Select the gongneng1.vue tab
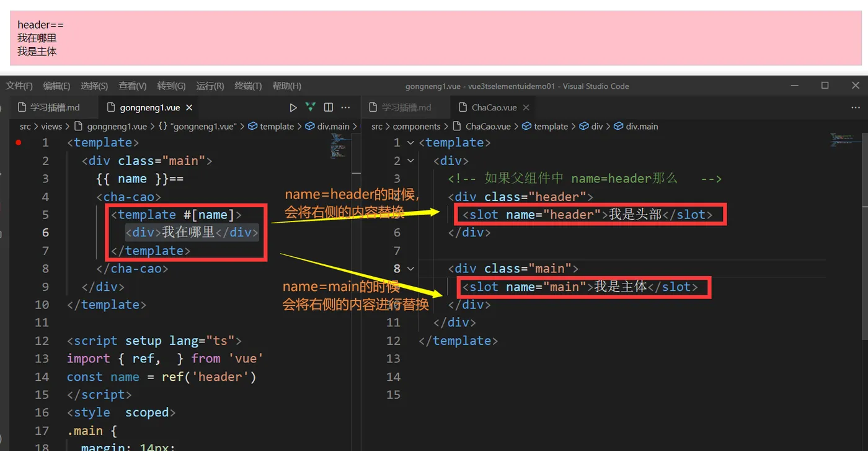 pyautogui.click(x=149, y=107)
